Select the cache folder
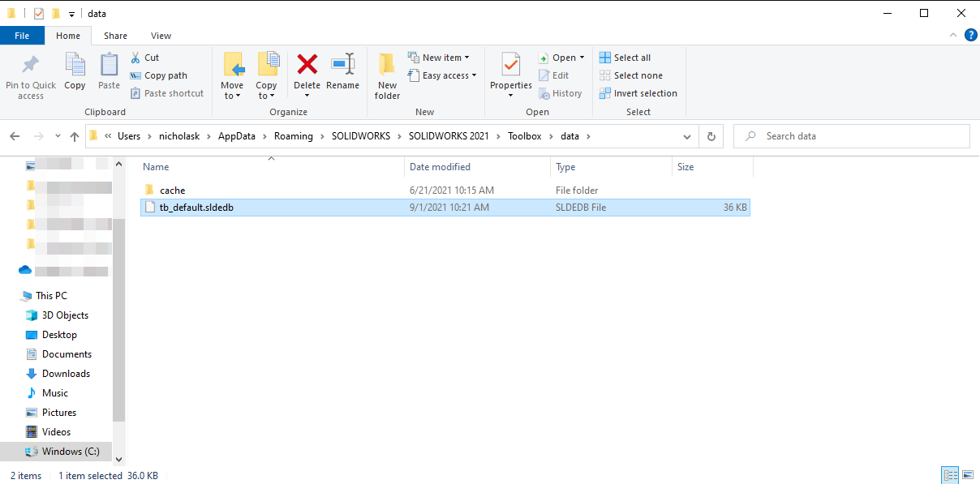The height and width of the screenshot is (484, 980). coord(445,191)
